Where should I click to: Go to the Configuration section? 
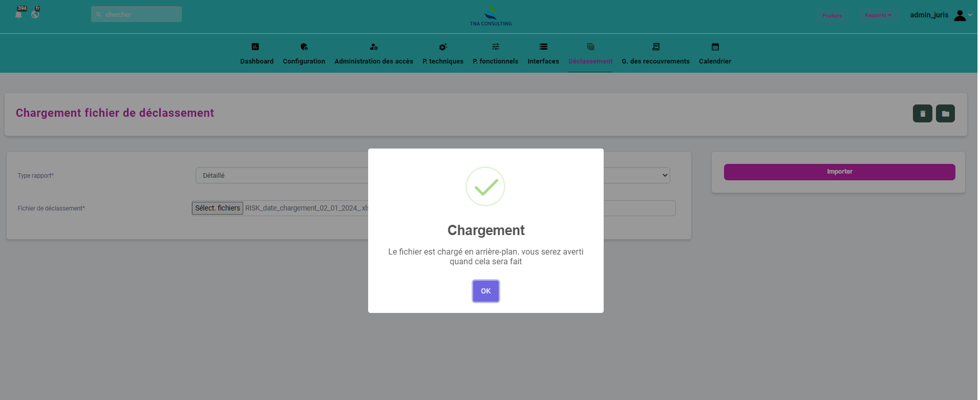304,54
